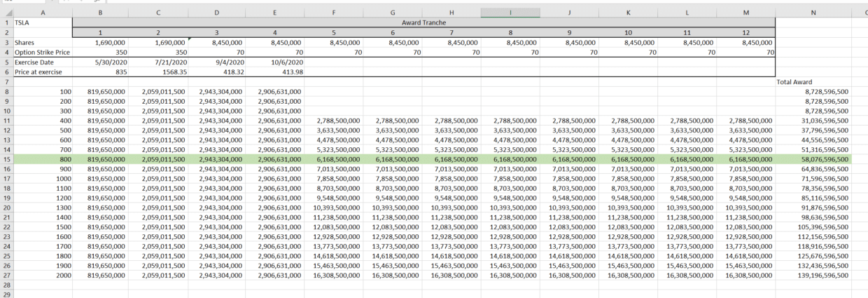The image size is (868, 298).
Task: Select row 29 header
Action: pyautogui.click(x=6, y=294)
